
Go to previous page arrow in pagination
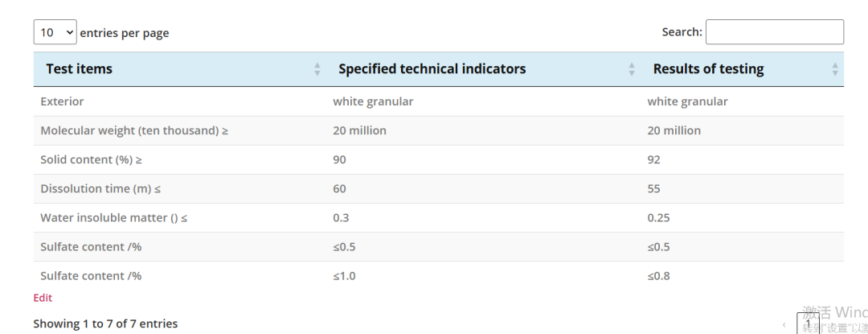(x=784, y=324)
